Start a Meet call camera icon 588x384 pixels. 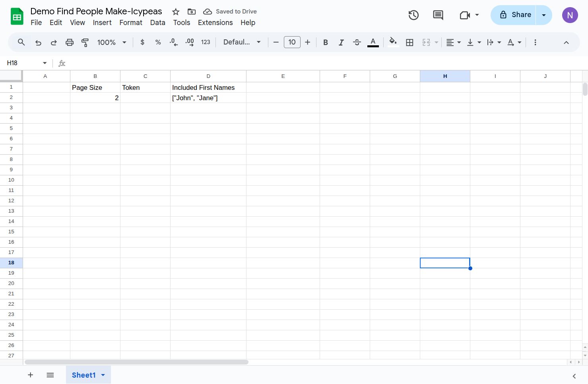point(465,15)
